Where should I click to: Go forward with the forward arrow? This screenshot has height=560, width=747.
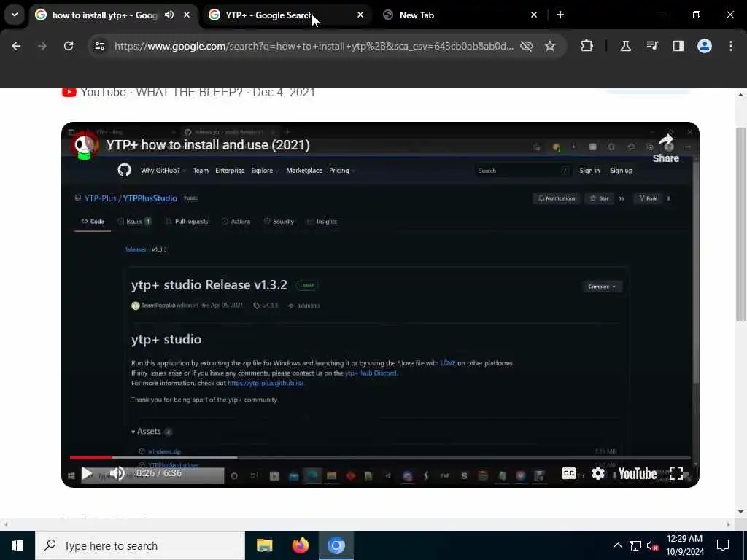coord(42,46)
